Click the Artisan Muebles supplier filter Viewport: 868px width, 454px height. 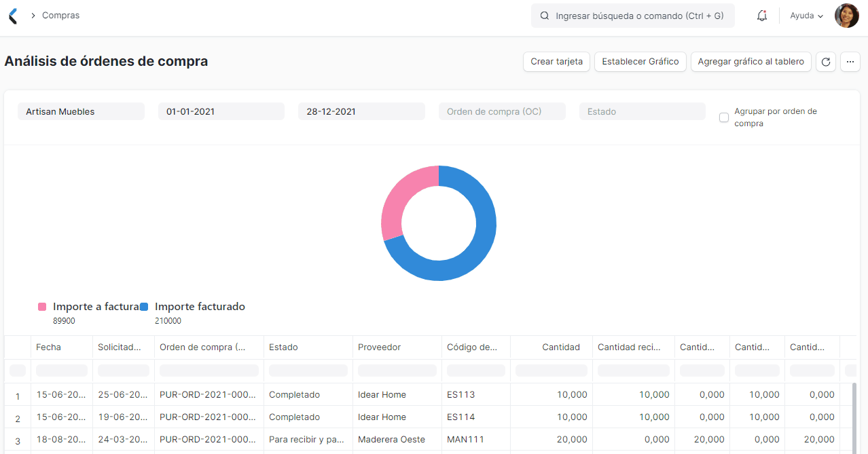(81, 111)
